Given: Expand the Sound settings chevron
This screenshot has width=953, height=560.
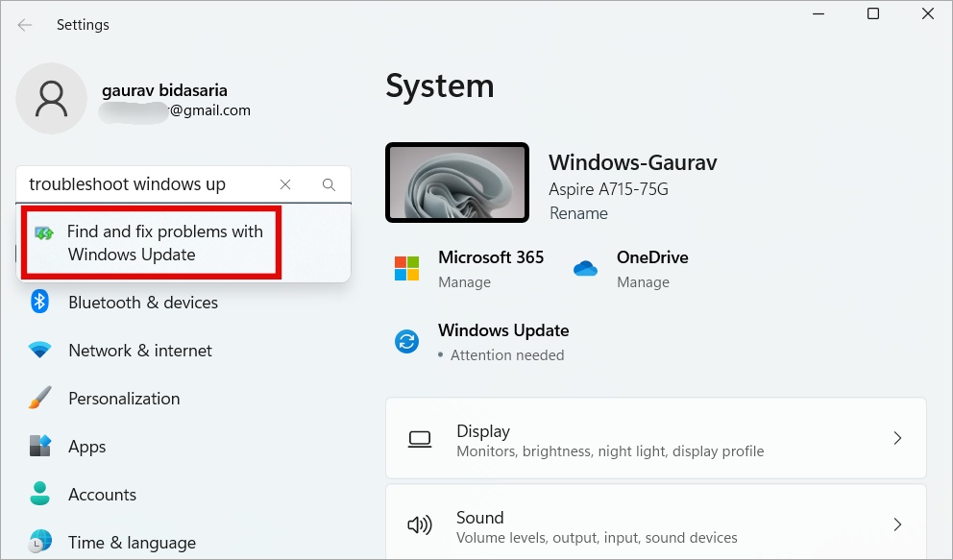Looking at the screenshot, I should tap(897, 524).
